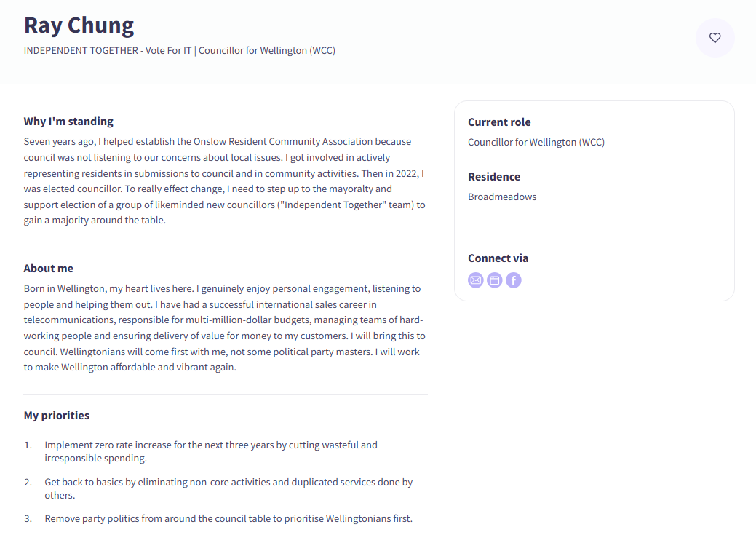Image resolution: width=756 pixels, height=543 pixels.
Task: Select the My priorities heading
Action: tap(57, 416)
